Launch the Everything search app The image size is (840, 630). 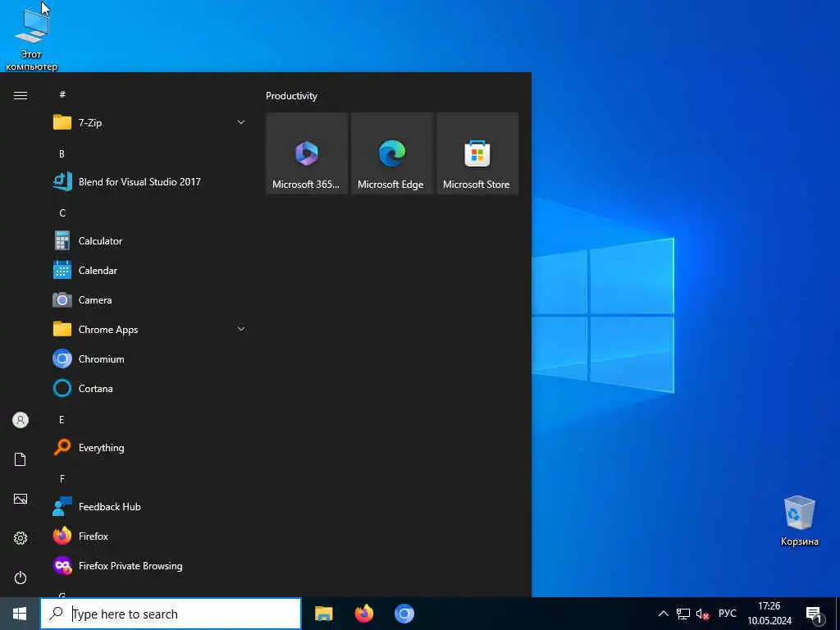149,447
